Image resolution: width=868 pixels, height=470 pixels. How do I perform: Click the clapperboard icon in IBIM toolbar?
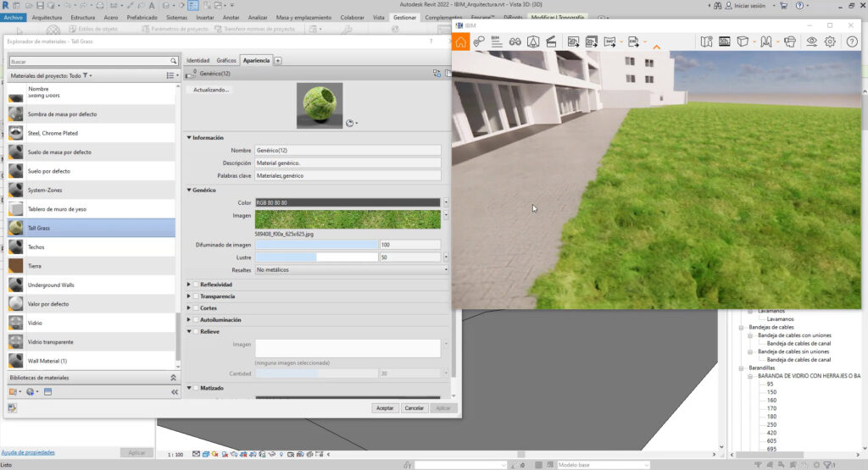tap(551, 41)
